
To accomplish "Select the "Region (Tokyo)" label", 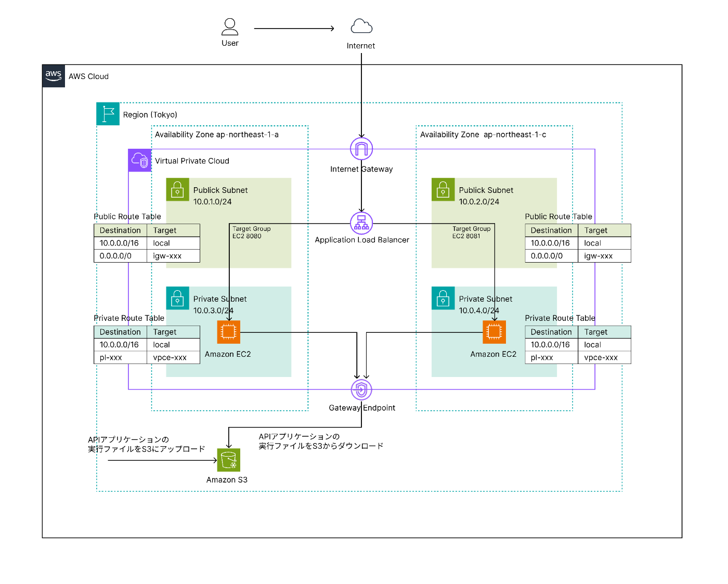I will click(x=150, y=115).
